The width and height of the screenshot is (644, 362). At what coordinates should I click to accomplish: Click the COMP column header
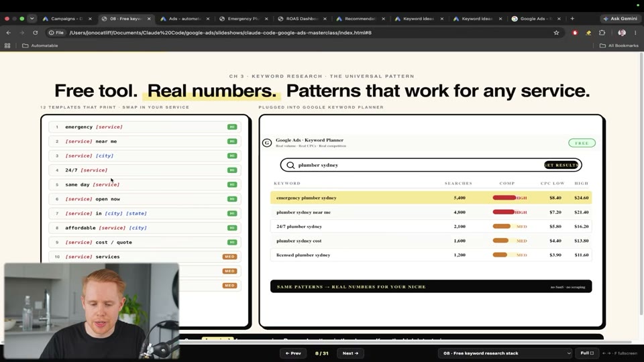(507, 183)
